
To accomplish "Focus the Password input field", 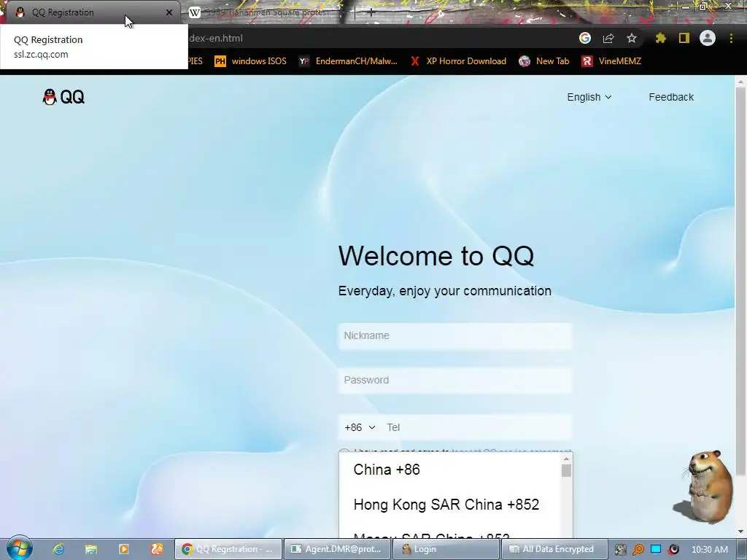I will [455, 380].
